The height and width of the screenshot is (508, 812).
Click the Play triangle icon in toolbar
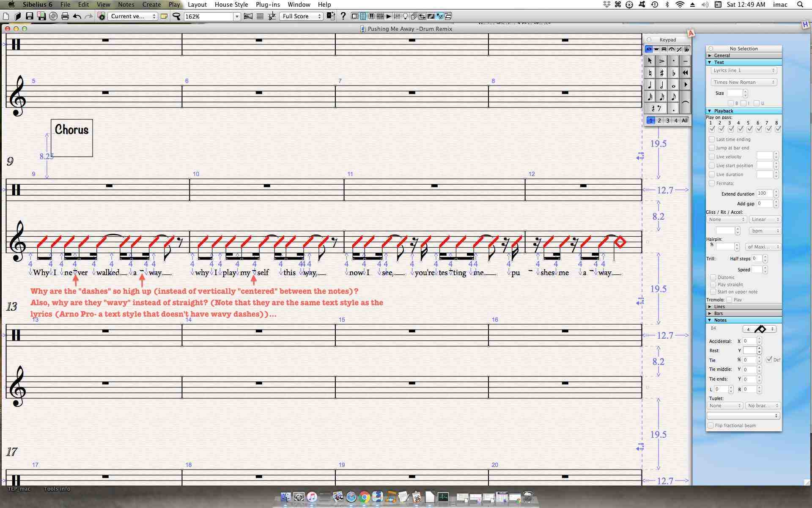click(x=388, y=16)
